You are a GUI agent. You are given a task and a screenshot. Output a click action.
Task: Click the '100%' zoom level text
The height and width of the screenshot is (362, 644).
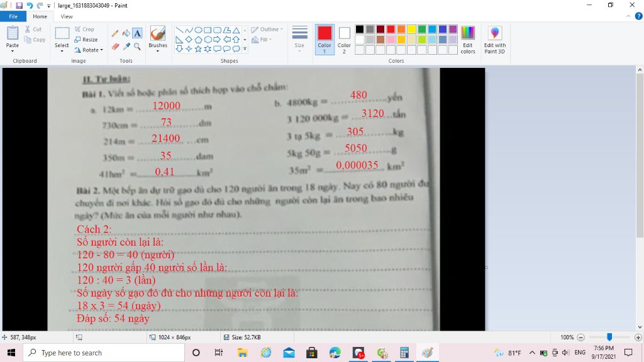pyautogui.click(x=567, y=337)
